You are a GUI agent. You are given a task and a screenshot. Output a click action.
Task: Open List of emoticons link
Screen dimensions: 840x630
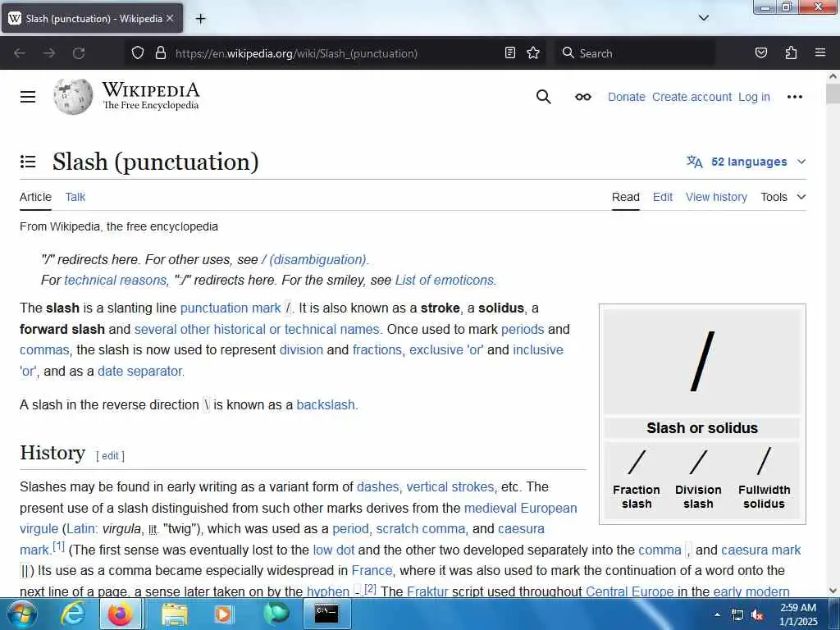point(445,281)
